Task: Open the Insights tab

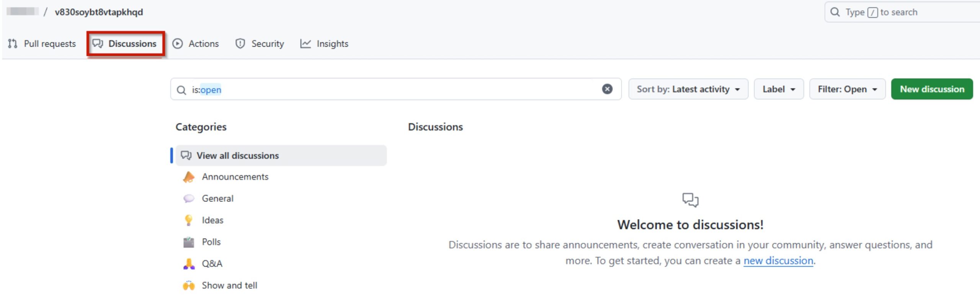Action: tap(324, 44)
